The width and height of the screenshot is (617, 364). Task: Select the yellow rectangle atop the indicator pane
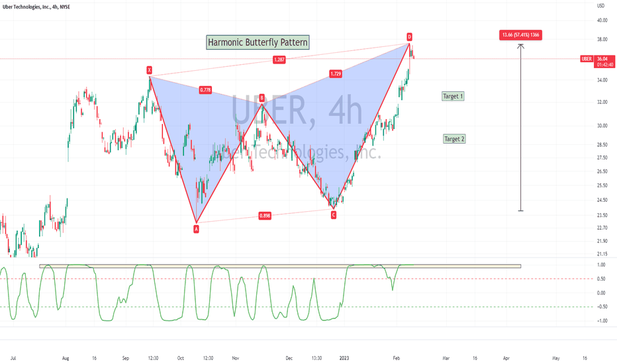pyautogui.click(x=280, y=267)
